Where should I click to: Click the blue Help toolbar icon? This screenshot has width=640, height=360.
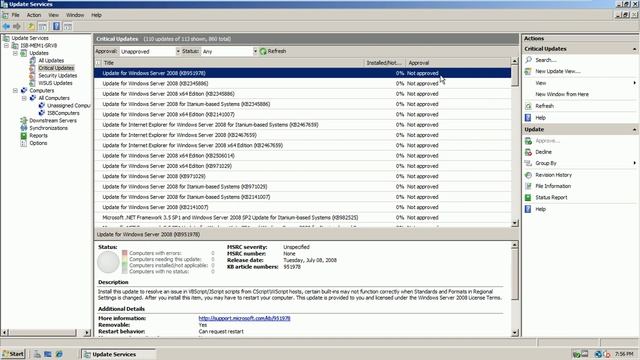click(x=56, y=27)
